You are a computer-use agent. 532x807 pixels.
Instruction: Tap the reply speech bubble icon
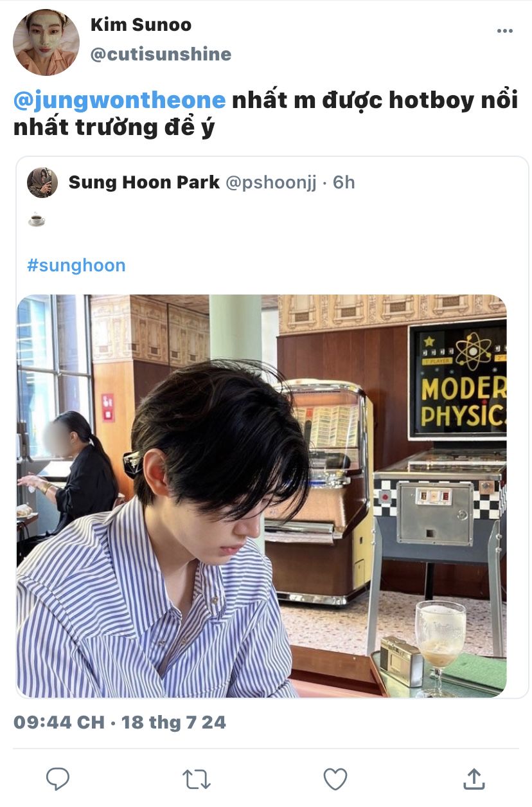pyautogui.click(x=58, y=779)
